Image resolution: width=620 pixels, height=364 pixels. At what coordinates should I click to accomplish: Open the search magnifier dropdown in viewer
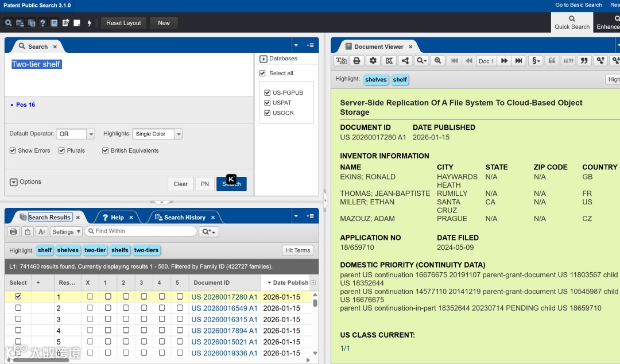pyautogui.click(x=421, y=60)
